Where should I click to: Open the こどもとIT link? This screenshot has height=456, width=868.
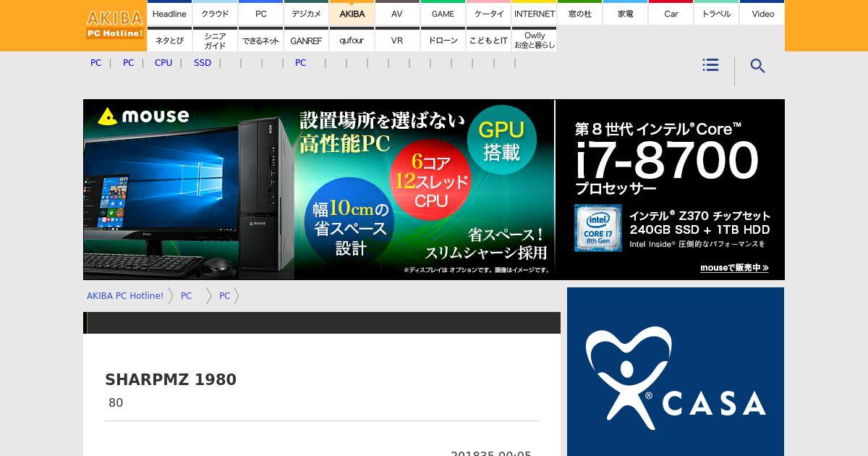(x=489, y=41)
